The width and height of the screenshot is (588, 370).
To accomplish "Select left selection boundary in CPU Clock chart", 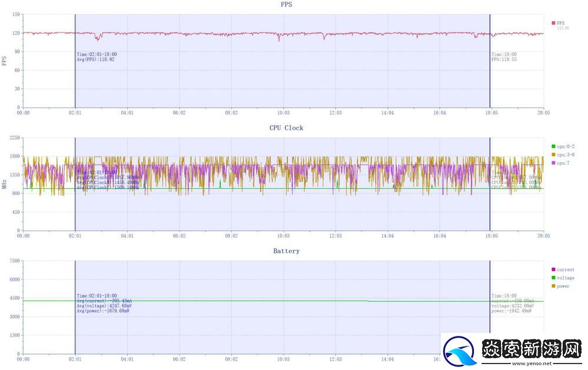I will pyautogui.click(x=75, y=206).
